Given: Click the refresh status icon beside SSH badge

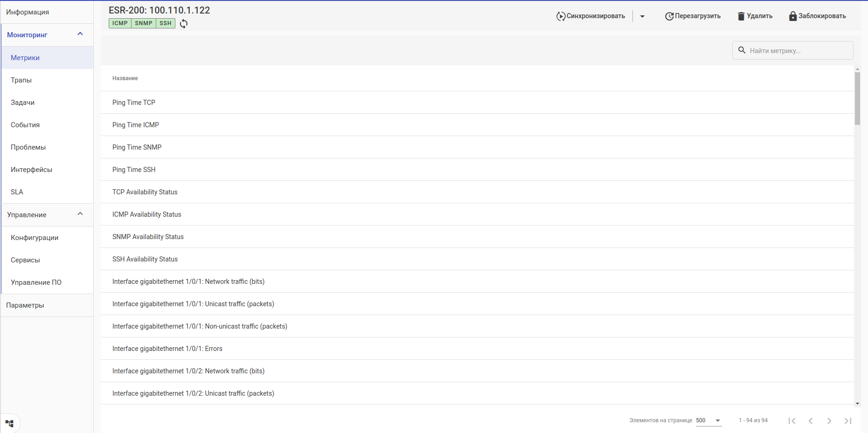Looking at the screenshot, I should coord(184,24).
